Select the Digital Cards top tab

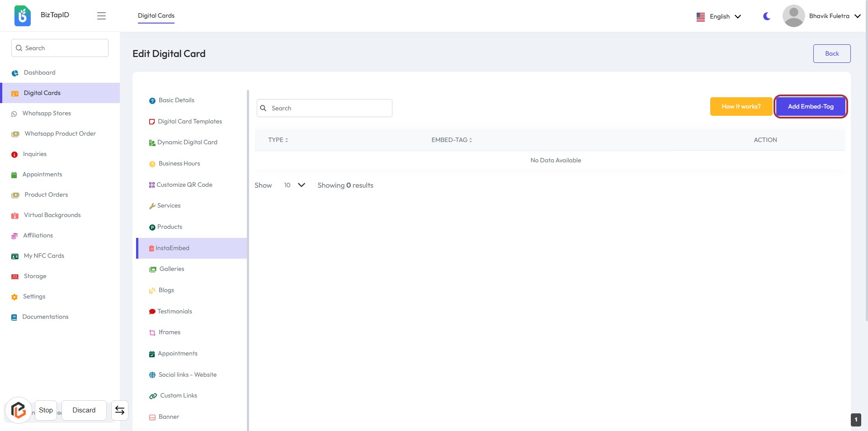click(156, 15)
